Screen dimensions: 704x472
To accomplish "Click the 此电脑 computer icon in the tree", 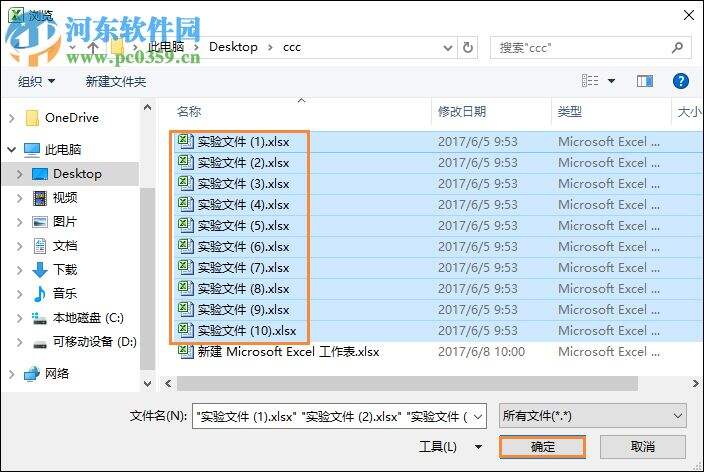I will click(32, 150).
